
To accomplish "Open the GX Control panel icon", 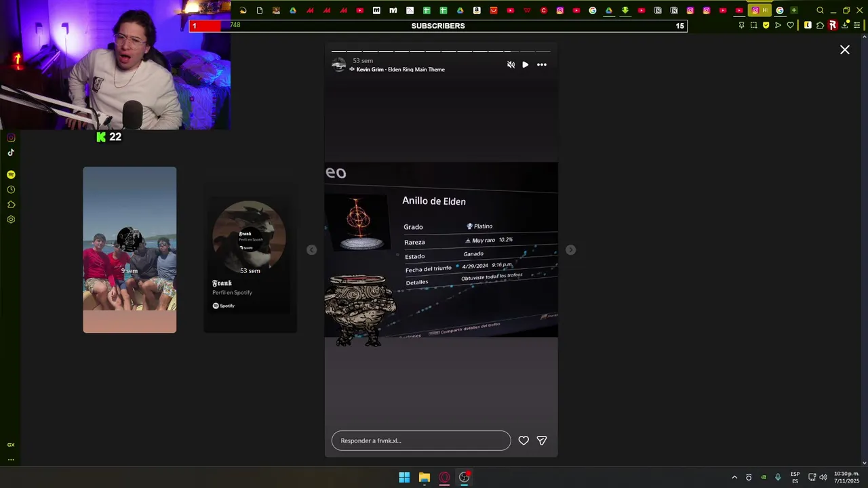I will pyautogui.click(x=11, y=445).
